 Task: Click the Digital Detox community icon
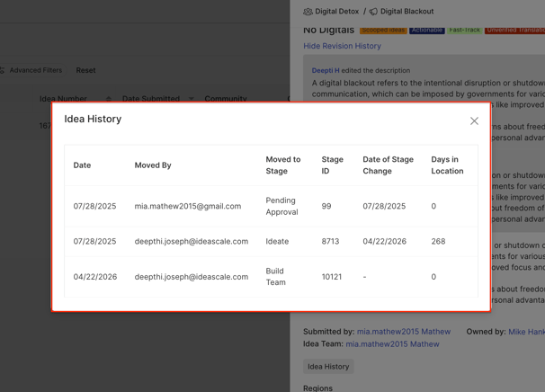tap(308, 12)
